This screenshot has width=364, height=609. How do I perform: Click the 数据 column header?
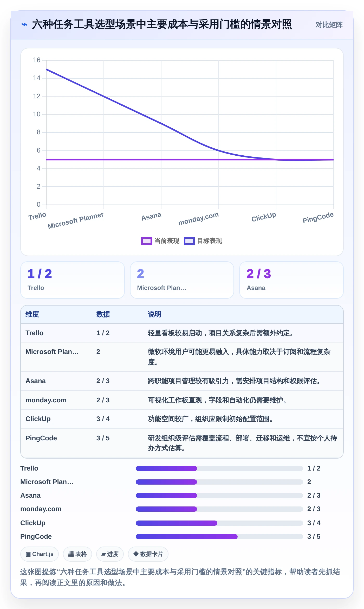click(103, 314)
